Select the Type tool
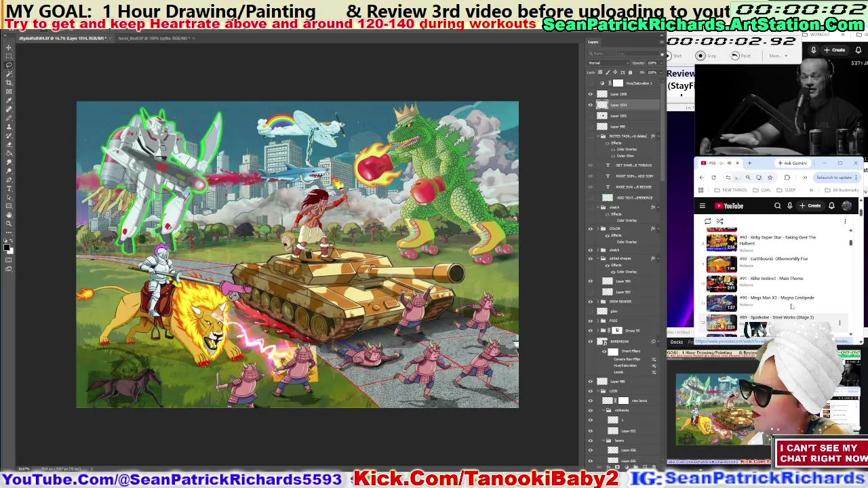The image size is (868, 488). (x=9, y=188)
